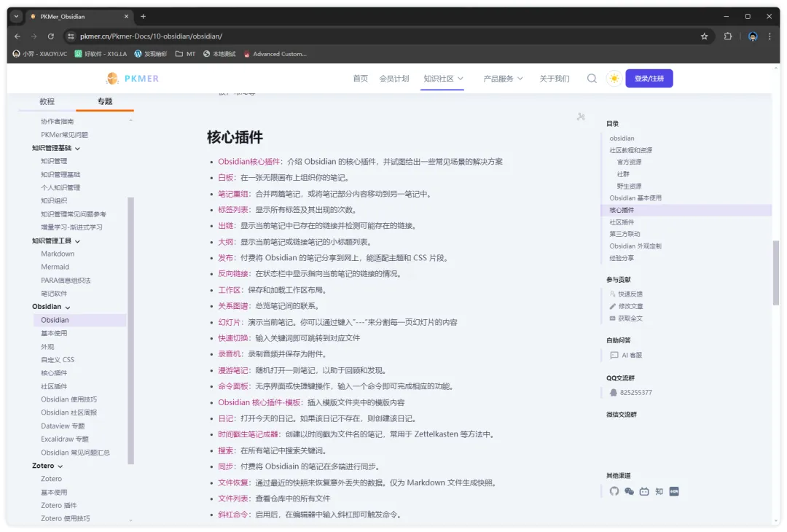
Task: Click the search magnifier in the navigation bar
Action: [592, 78]
